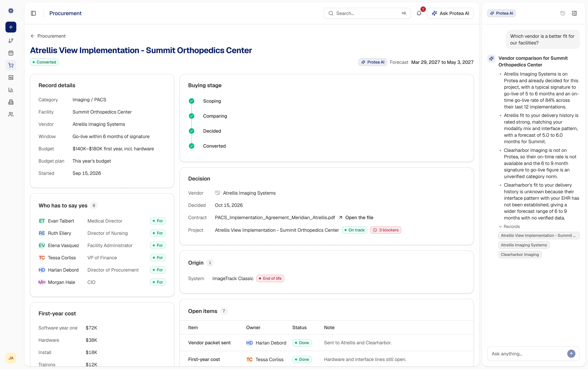
Task: Click the Decided stage label
Action: 212,131
